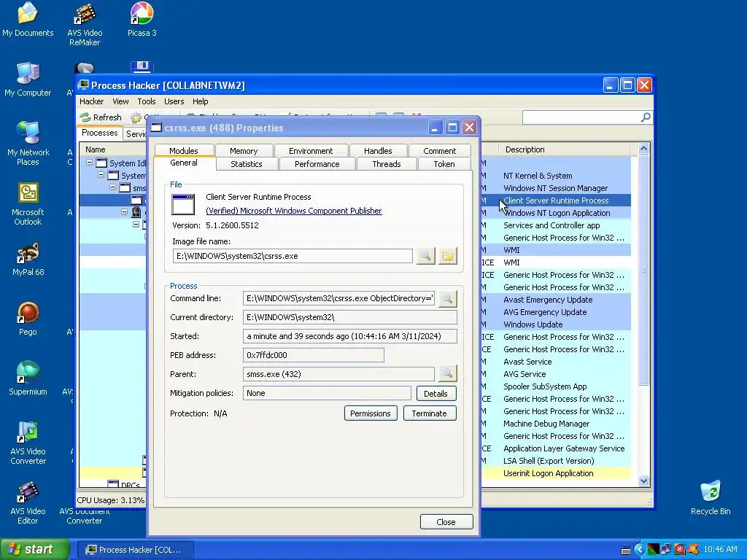The image size is (747, 560).
Task: Switch to the Environment tab
Action: (x=311, y=150)
